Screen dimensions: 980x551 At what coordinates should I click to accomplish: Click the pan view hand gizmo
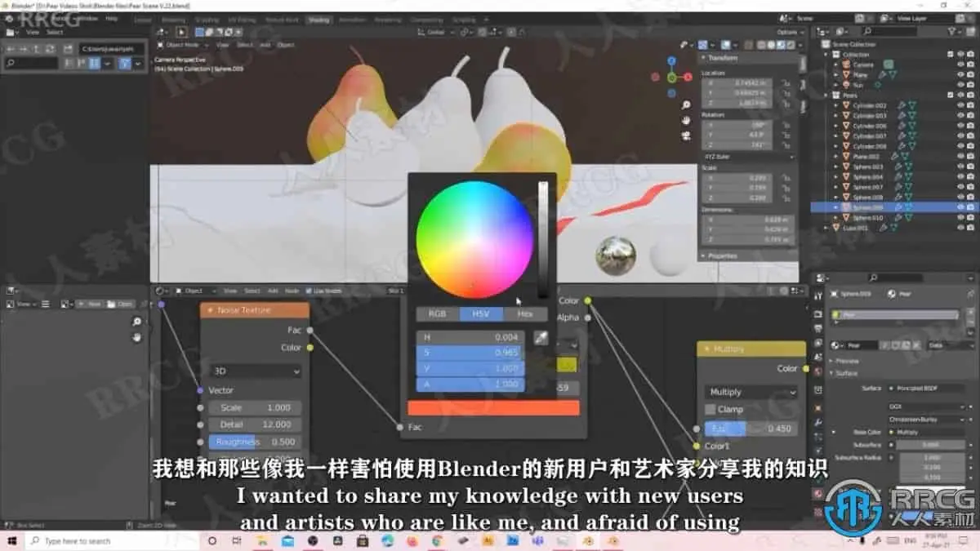[687, 120]
